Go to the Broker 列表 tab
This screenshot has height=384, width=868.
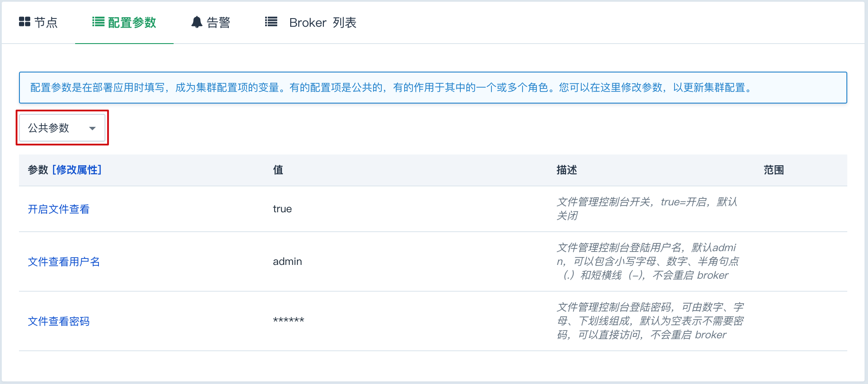pyautogui.click(x=311, y=22)
